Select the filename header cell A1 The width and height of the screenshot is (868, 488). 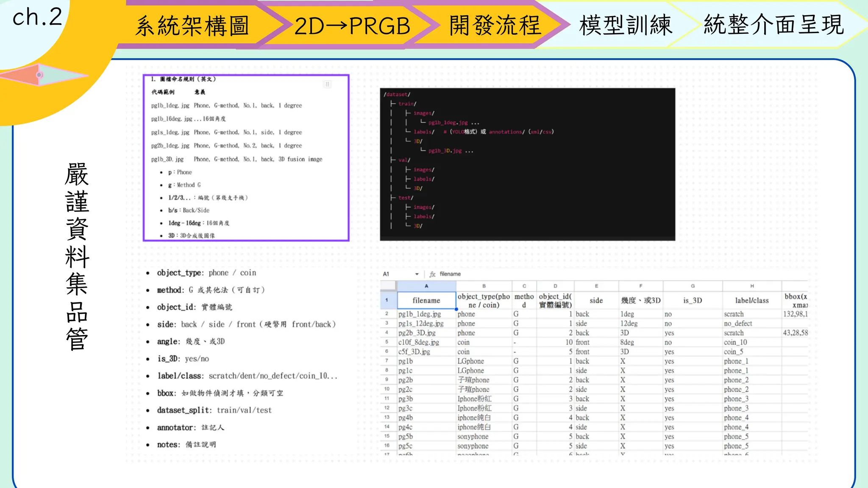coord(426,300)
